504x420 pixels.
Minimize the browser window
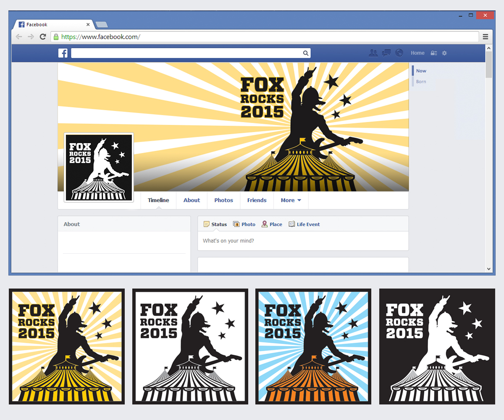[x=461, y=16]
